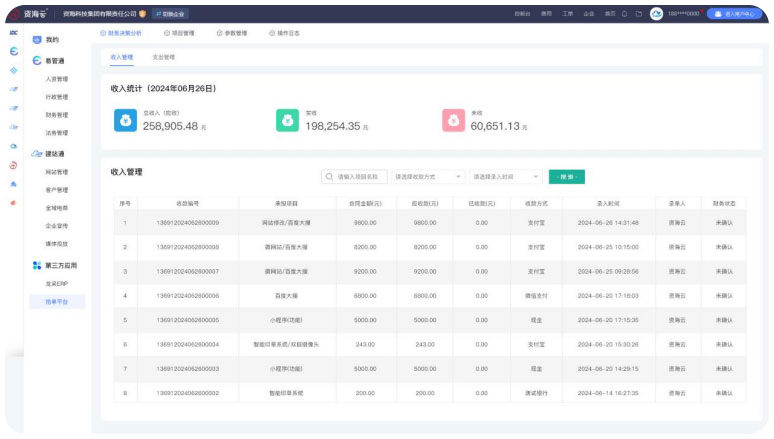Click the green 搜索 button

pyautogui.click(x=566, y=177)
